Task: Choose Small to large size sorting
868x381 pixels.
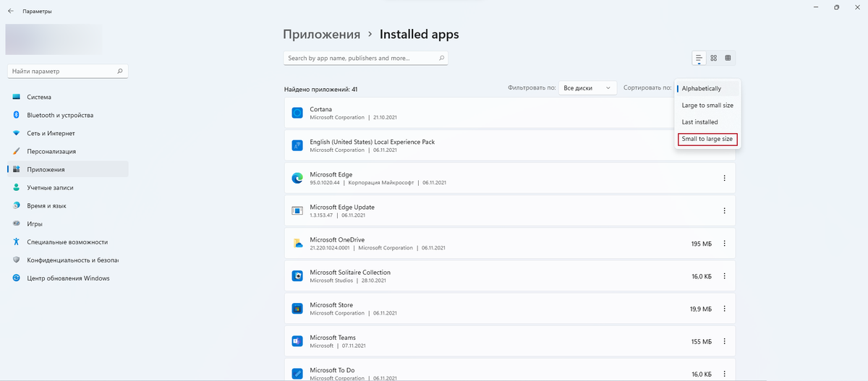Action: click(x=707, y=139)
